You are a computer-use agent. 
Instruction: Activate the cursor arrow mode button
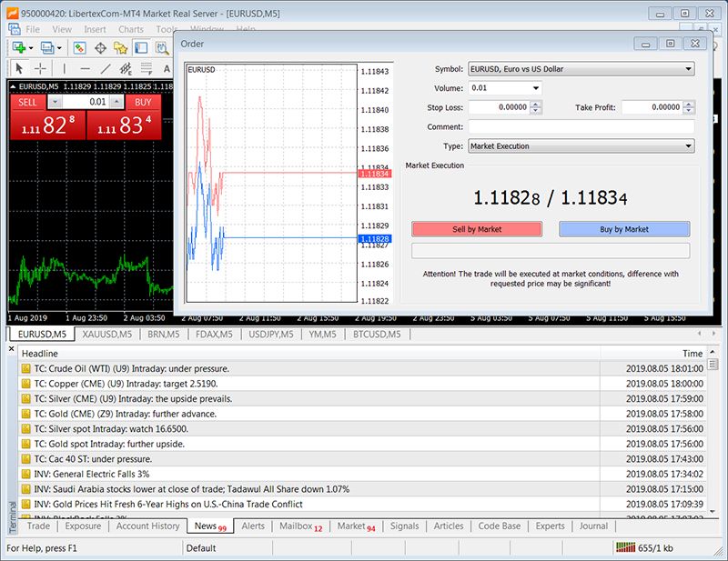tap(19, 69)
